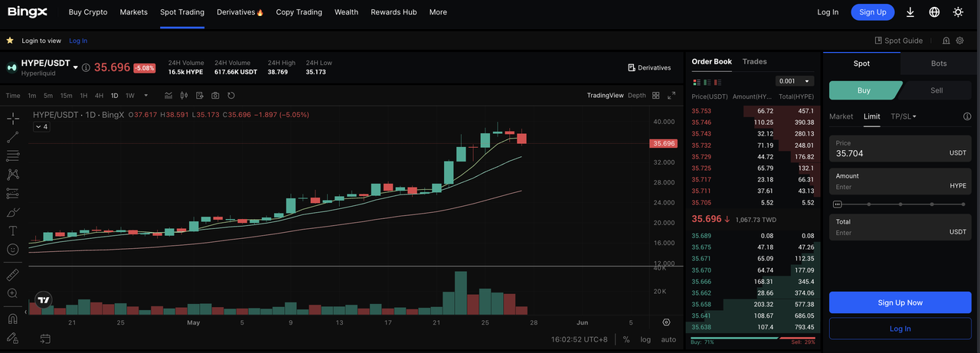This screenshot has height=353, width=980.
Task: Open the language globe icon
Action: pyautogui.click(x=934, y=12)
